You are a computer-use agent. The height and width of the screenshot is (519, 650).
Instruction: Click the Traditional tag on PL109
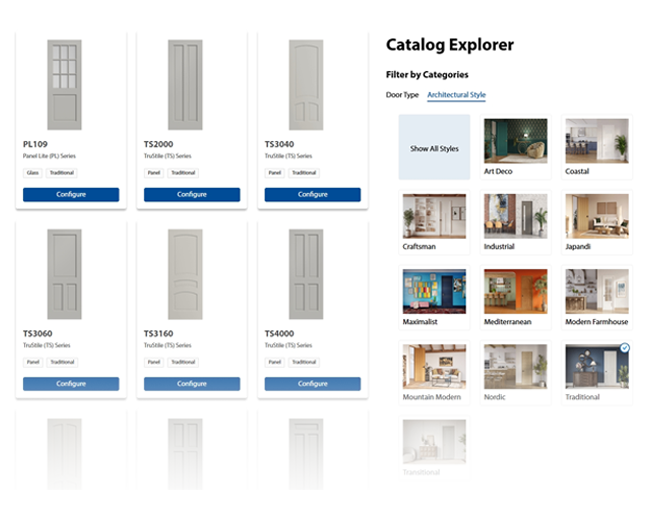[62, 173]
